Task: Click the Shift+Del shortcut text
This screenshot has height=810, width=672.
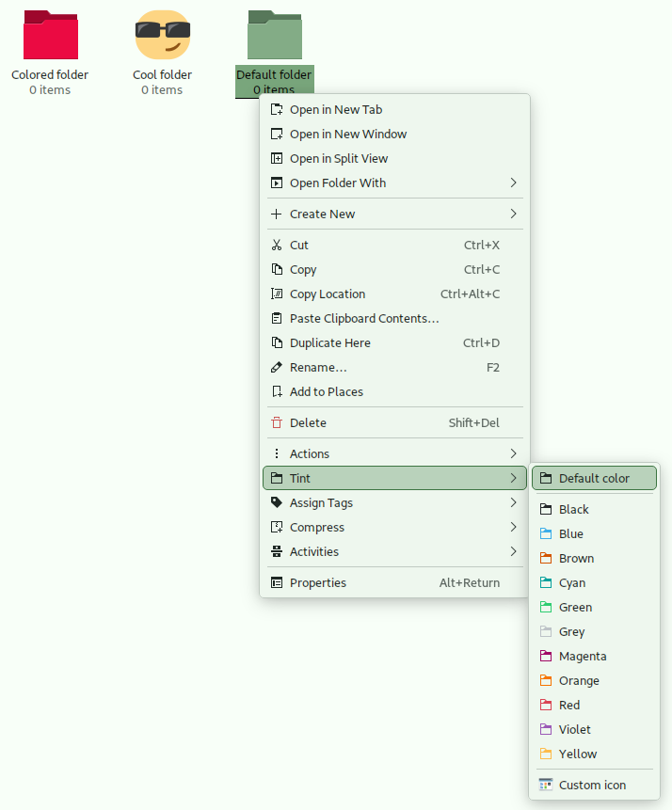Action: pyautogui.click(x=474, y=422)
